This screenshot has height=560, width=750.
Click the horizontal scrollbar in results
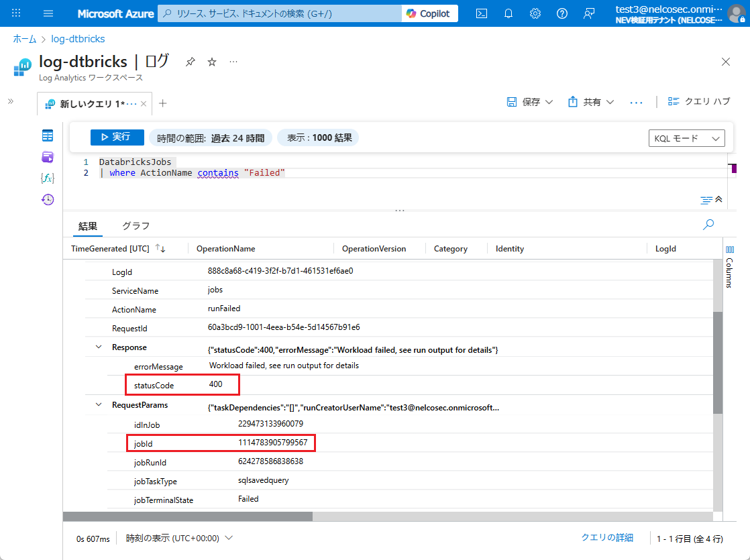click(188, 516)
